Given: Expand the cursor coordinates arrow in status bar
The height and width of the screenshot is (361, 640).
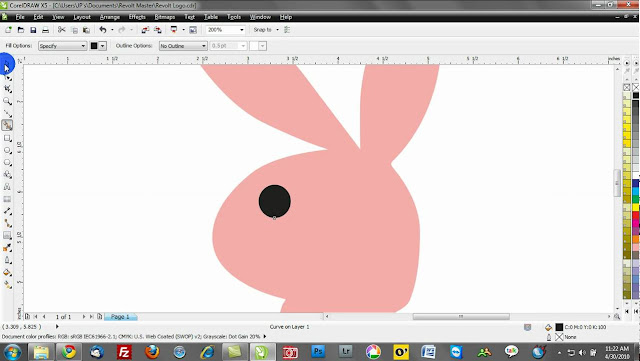Looking at the screenshot, I should [x=57, y=327].
